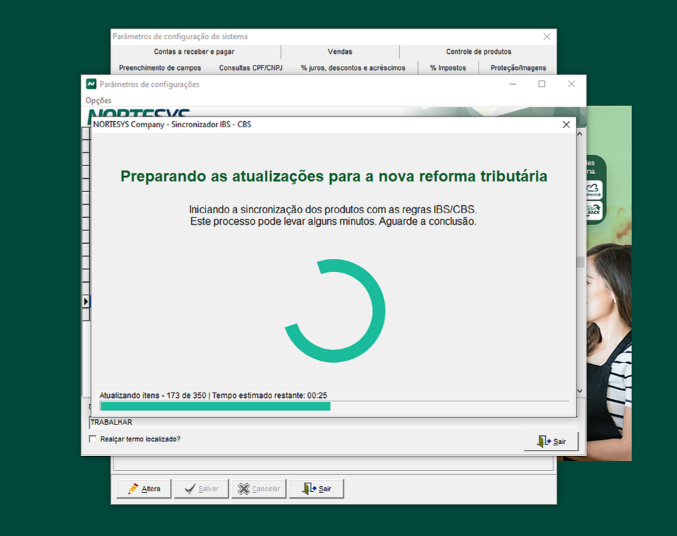This screenshot has width=677, height=536.
Task: Click the NORTESYS app icon in title bar
Action: 91,85
